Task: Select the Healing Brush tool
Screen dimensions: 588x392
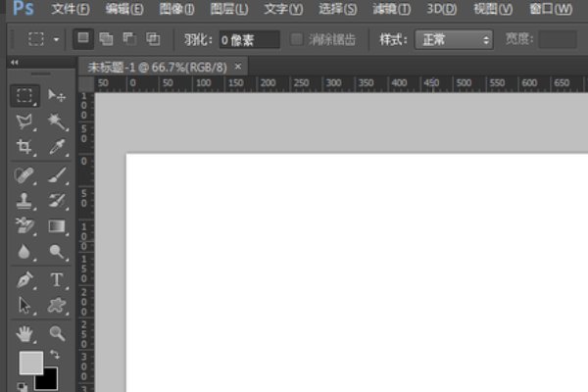Action: (24, 175)
